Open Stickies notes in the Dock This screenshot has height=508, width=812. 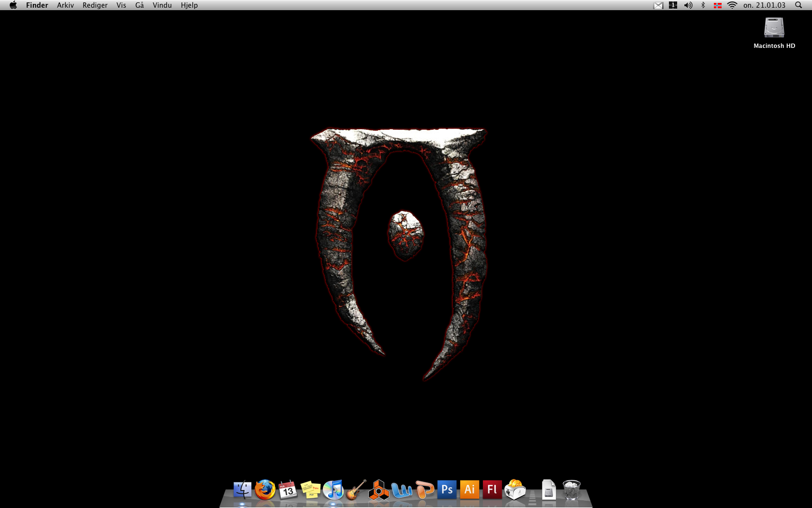coord(310,490)
